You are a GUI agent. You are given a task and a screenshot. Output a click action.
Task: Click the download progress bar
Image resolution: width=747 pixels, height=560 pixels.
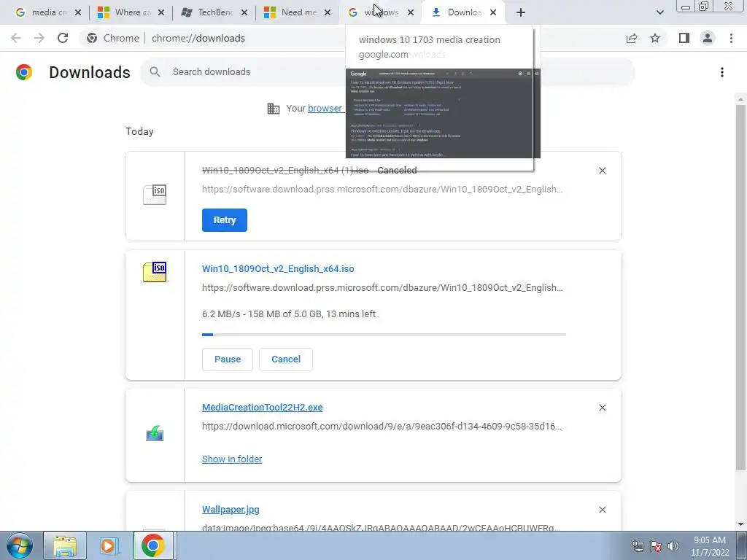click(x=384, y=335)
